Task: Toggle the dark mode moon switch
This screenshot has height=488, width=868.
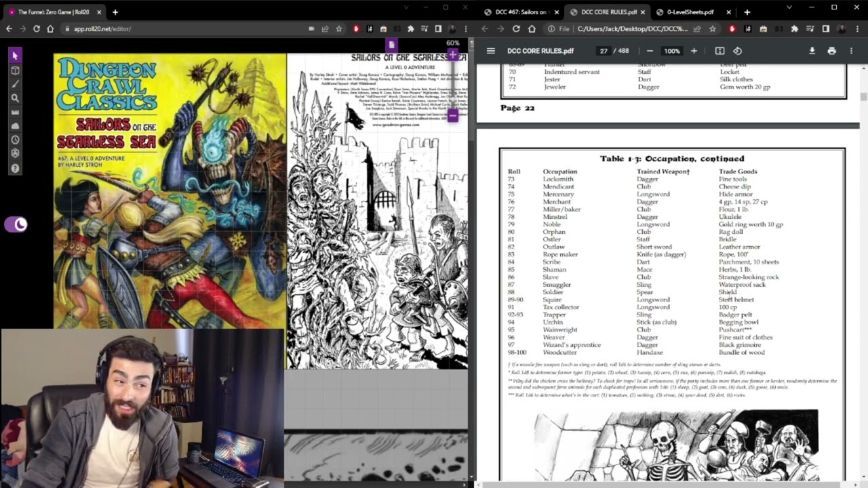Action: point(16,224)
